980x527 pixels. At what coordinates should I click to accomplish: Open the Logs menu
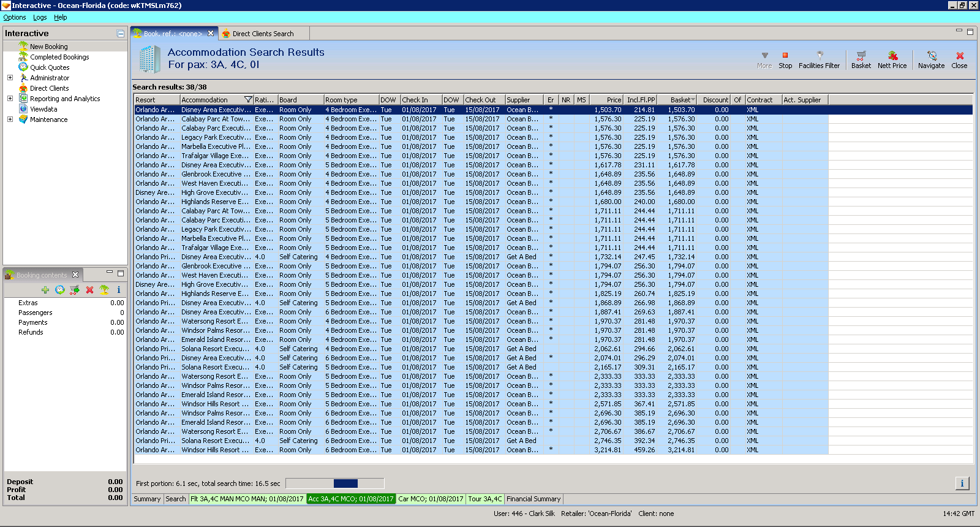40,17
